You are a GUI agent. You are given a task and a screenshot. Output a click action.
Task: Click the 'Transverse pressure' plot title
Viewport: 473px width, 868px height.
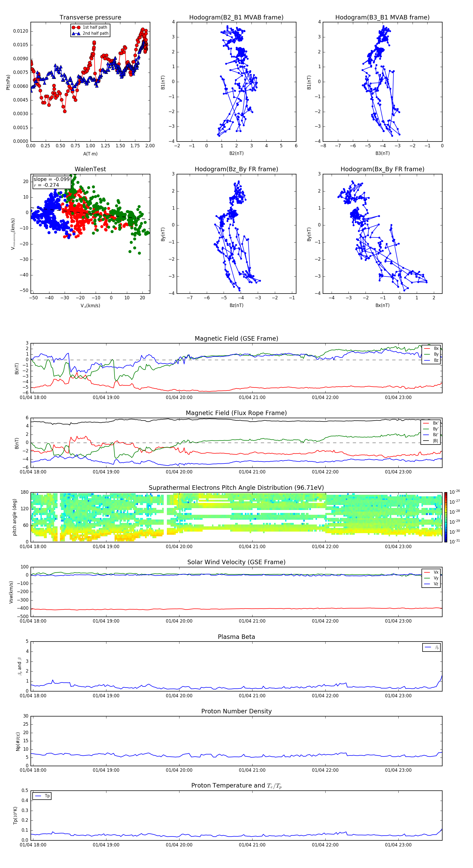[90, 17]
